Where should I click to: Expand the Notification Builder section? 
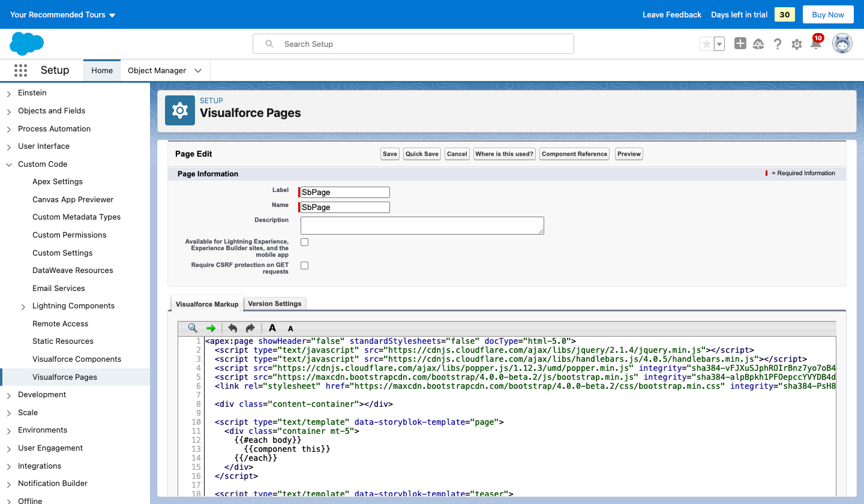[x=8, y=484]
